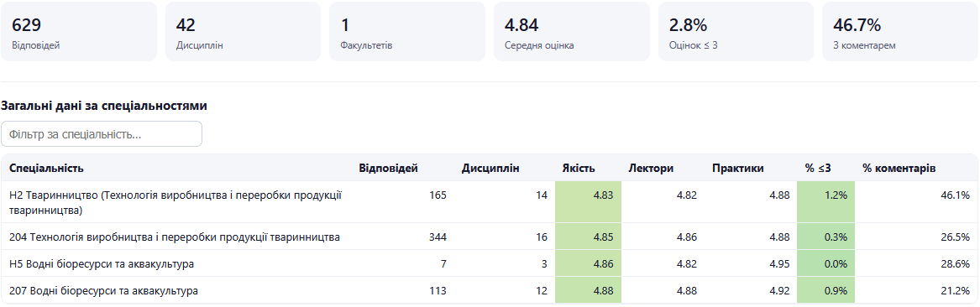The height and width of the screenshot is (307, 980).
Task: Select the H2 Тваринництво specialty row
Action: point(490,202)
